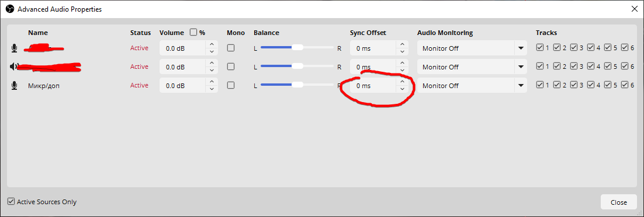Uncheck track 5 for the speaker source
Image resolution: width=644 pixels, height=217 pixels.
[607, 66]
